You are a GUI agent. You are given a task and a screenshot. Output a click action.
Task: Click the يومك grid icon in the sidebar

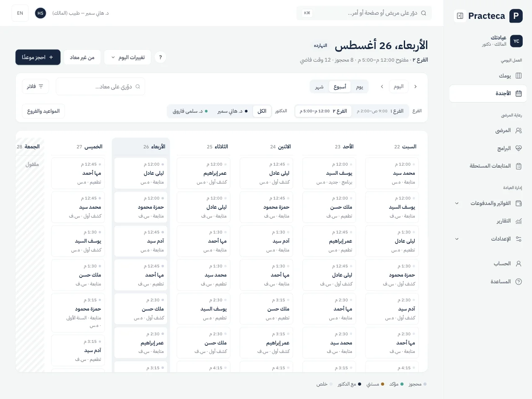pyautogui.click(x=519, y=76)
